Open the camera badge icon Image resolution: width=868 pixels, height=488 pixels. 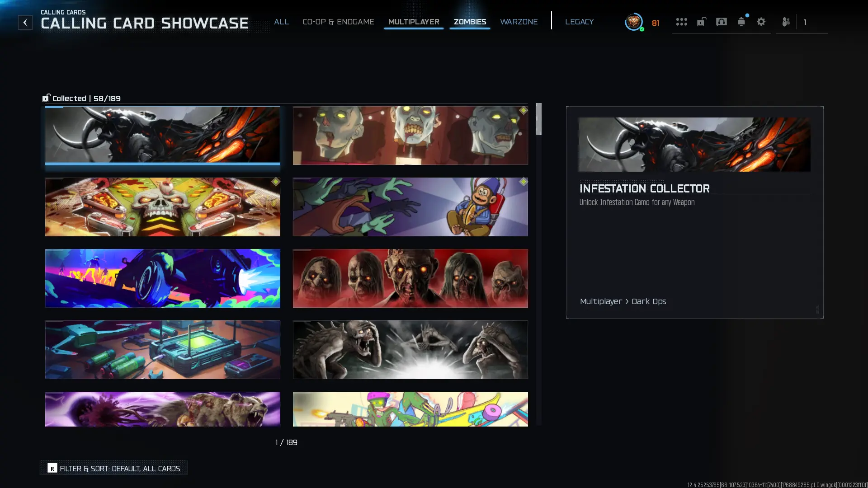[x=721, y=22]
